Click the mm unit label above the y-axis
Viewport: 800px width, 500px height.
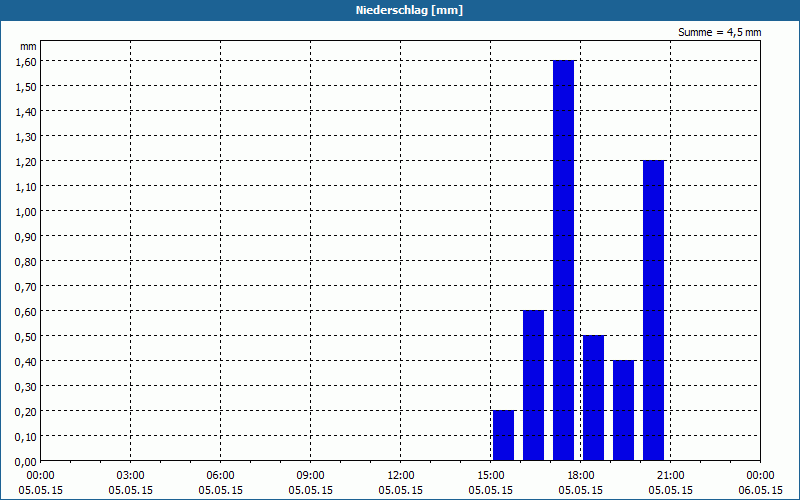point(29,46)
